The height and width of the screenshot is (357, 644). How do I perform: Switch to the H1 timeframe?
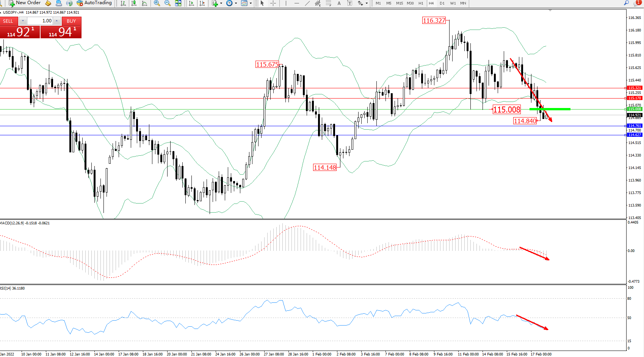(421, 3)
